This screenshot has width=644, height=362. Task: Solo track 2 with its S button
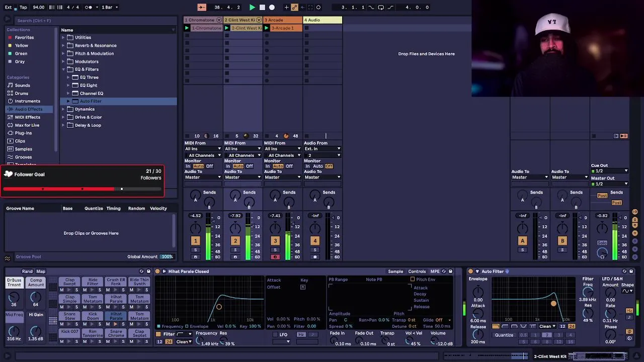pyautogui.click(x=235, y=250)
